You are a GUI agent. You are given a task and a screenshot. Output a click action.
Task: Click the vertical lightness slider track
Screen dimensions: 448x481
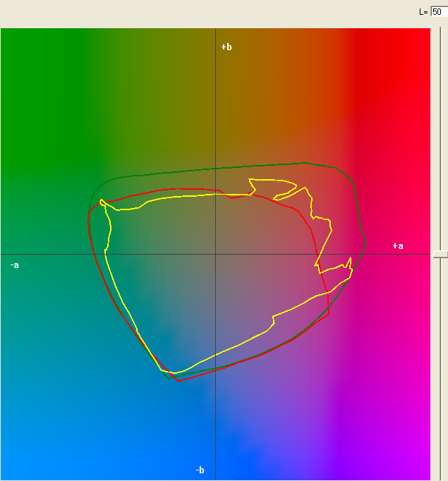pos(441,253)
